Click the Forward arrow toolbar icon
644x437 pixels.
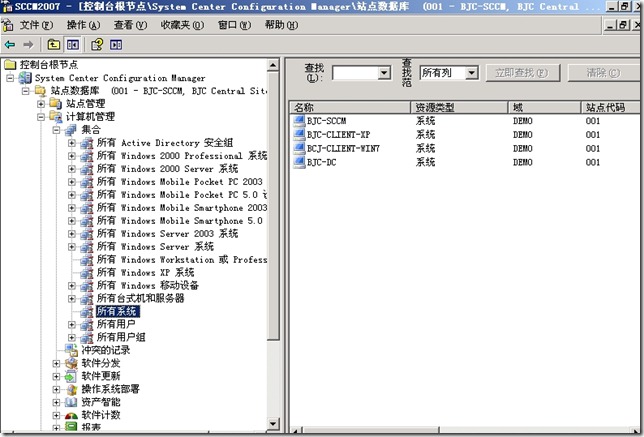coord(28,44)
